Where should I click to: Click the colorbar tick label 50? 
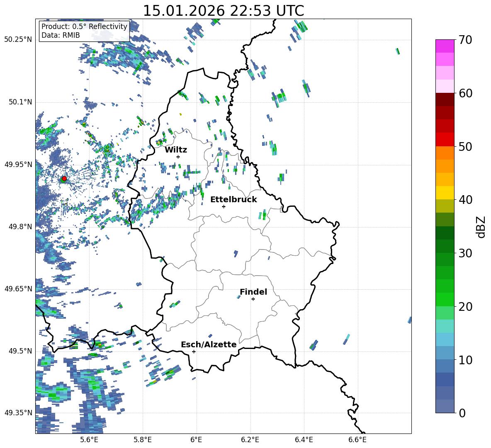[x=465, y=147]
